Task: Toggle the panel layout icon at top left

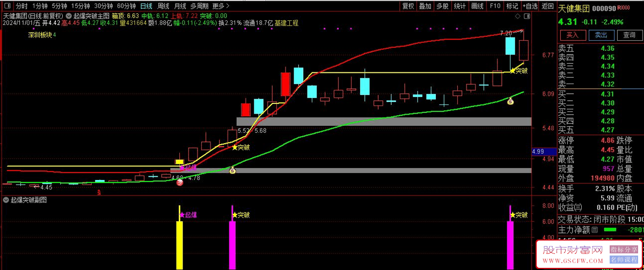Action: click(6, 6)
